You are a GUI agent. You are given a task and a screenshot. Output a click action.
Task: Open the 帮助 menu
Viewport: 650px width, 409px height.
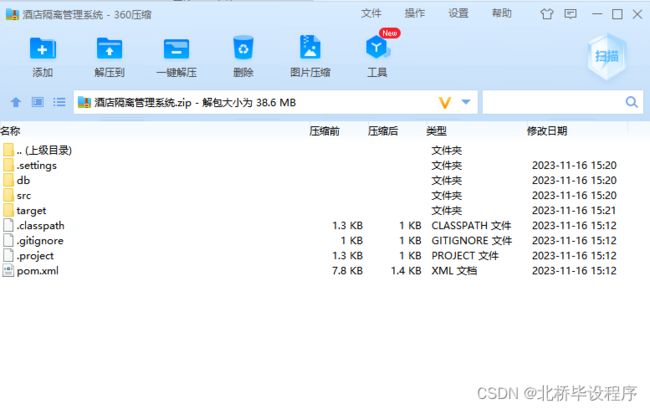(502, 14)
